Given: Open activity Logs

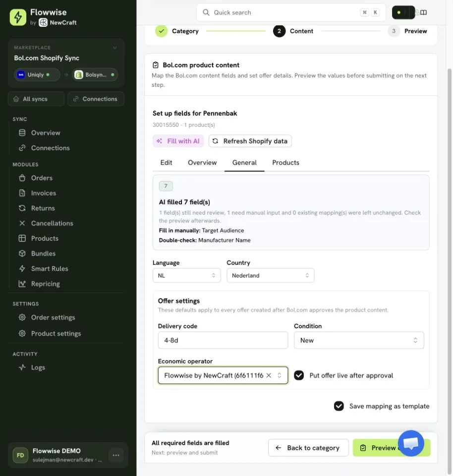Looking at the screenshot, I should pyautogui.click(x=38, y=367).
